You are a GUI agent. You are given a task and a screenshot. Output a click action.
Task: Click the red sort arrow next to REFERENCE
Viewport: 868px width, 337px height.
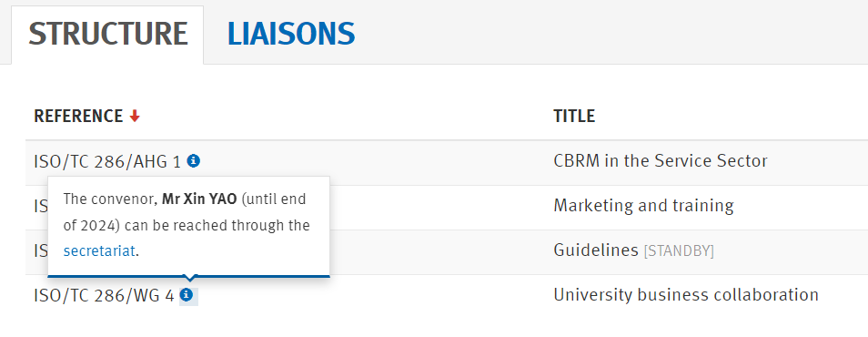[x=135, y=117]
